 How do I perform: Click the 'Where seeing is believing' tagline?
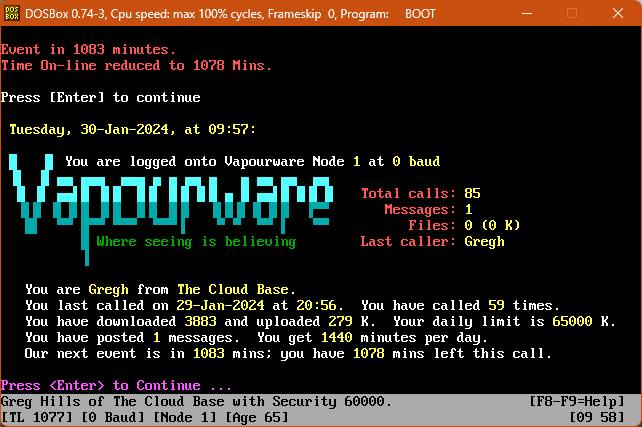coord(196,242)
